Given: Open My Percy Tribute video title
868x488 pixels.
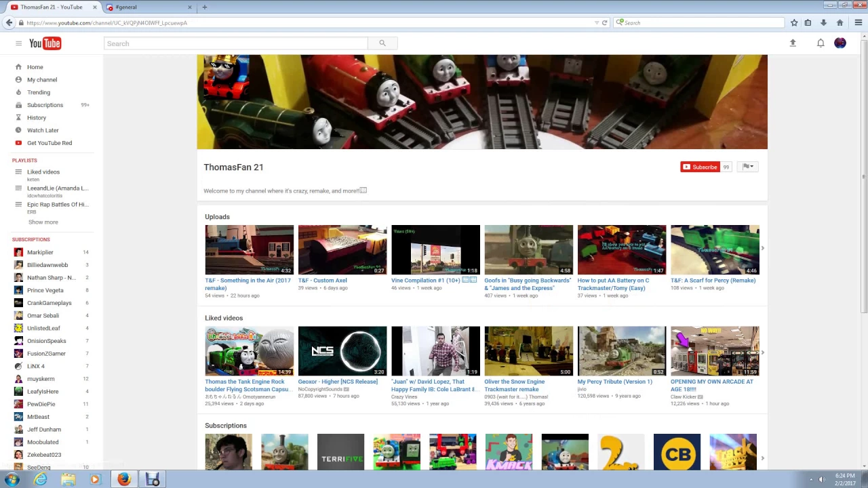Looking at the screenshot, I should [614, 382].
